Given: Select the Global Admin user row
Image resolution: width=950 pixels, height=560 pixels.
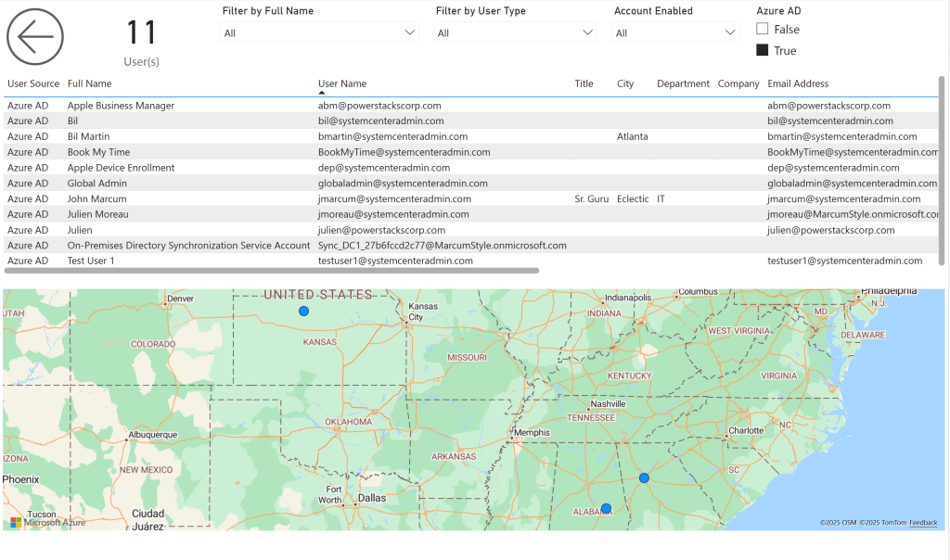Looking at the screenshot, I should pyautogui.click(x=96, y=184).
